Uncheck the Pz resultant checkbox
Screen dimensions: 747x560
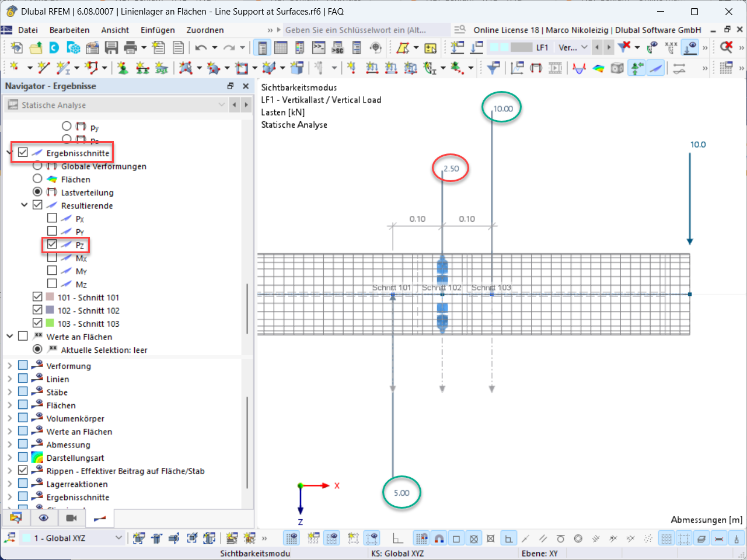tap(52, 244)
